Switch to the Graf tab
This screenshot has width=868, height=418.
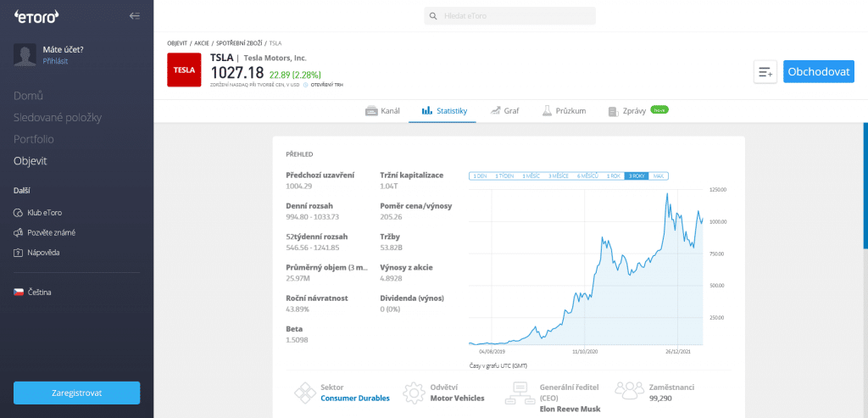pyautogui.click(x=504, y=111)
